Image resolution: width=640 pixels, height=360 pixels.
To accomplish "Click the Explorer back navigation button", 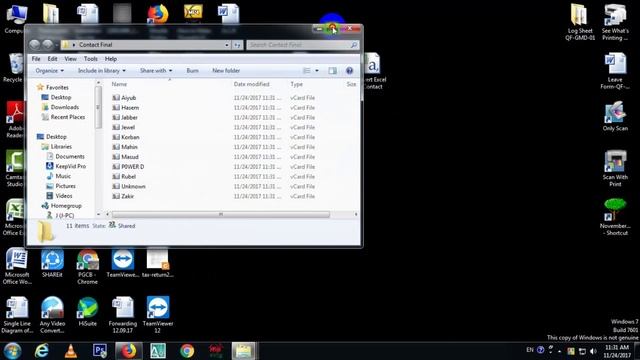I will [x=35, y=44].
